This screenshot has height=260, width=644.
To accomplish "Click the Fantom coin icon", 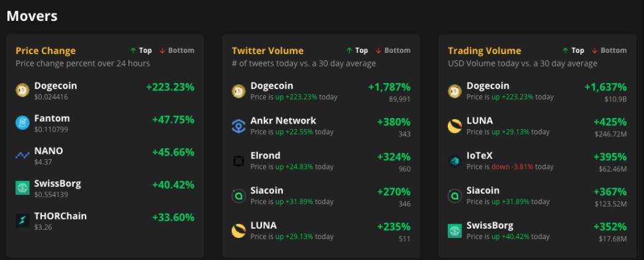I will point(23,123).
